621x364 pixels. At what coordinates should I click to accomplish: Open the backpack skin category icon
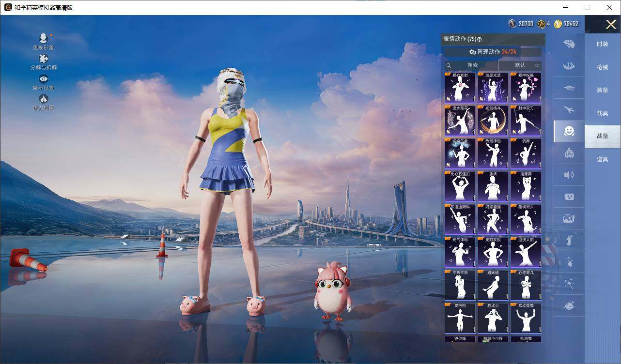click(x=569, y=44)
